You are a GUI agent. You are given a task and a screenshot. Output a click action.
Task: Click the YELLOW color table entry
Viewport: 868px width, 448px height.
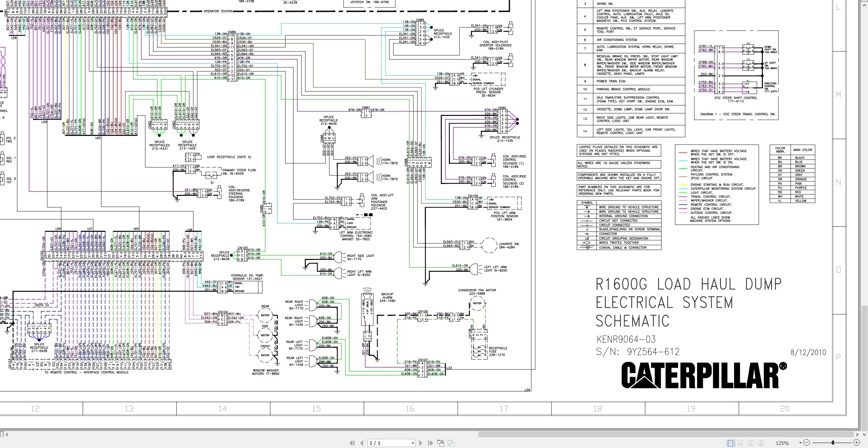pyautogui.click(x=801, y=201)
